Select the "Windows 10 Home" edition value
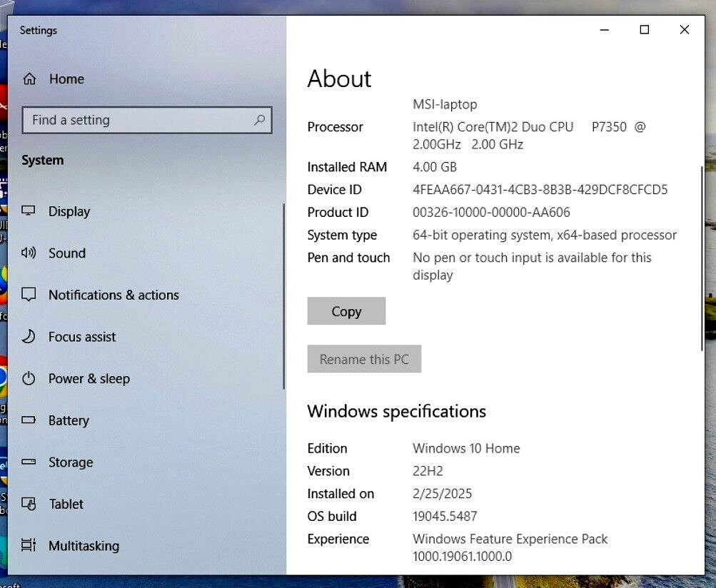 tap(466, 448)
